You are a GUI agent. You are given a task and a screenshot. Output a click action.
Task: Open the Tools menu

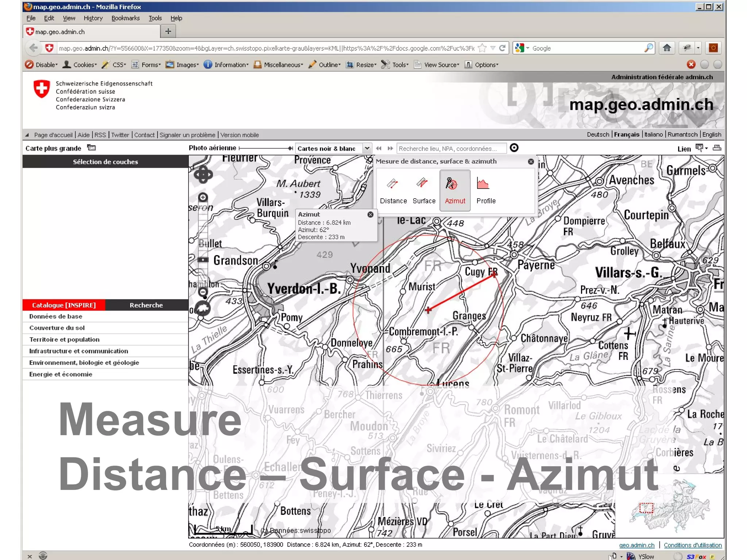155,18
